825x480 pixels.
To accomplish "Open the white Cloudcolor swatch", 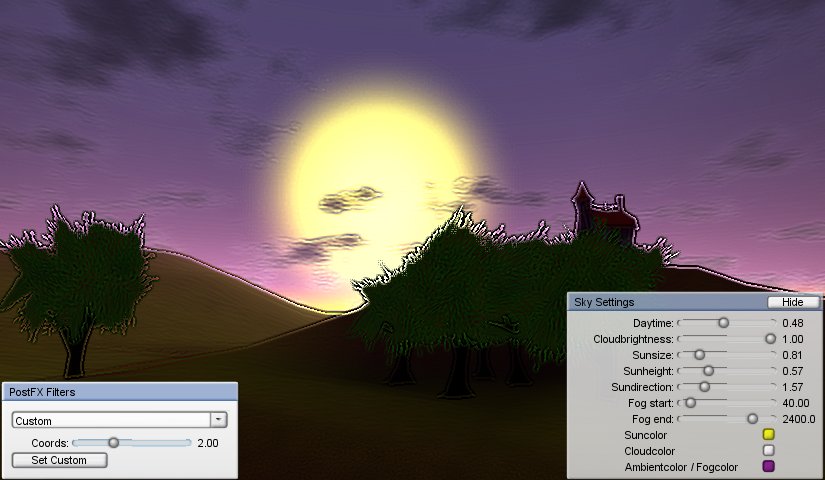I will point(769,451).
